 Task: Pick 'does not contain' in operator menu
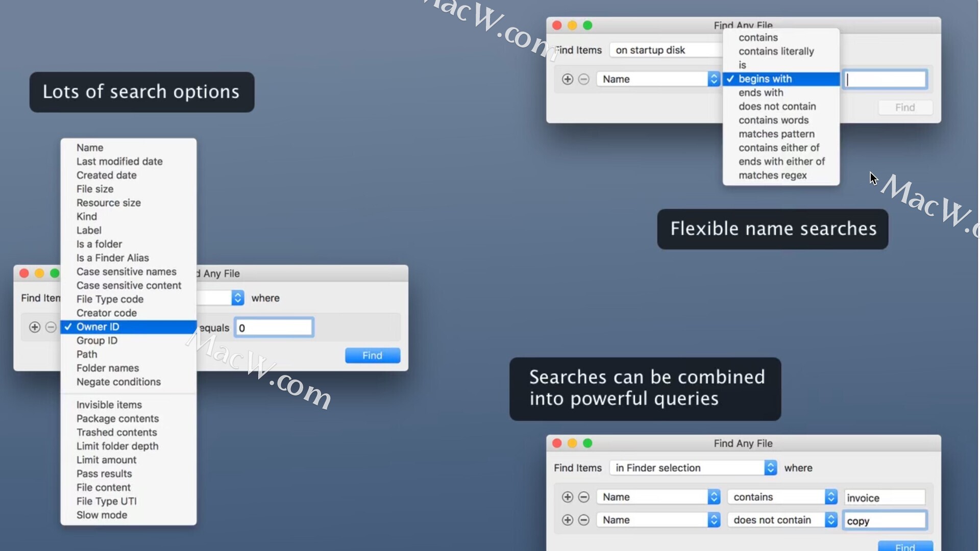781,106
